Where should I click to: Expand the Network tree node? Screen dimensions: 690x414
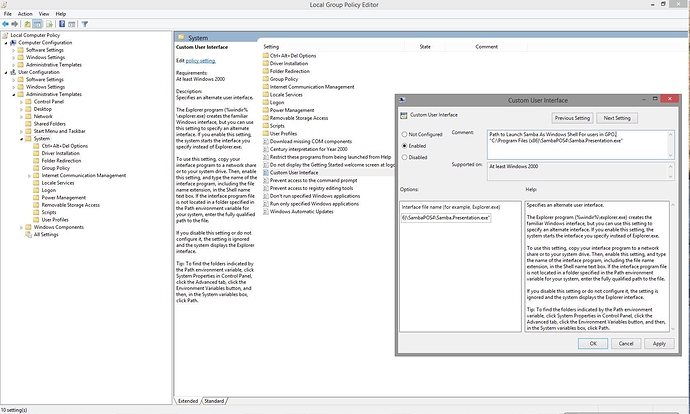(22, 117)
